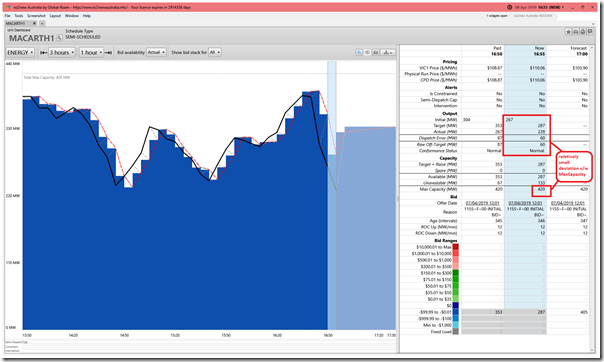
Task: Click the print icon at top right
Action: coord(582,32)
